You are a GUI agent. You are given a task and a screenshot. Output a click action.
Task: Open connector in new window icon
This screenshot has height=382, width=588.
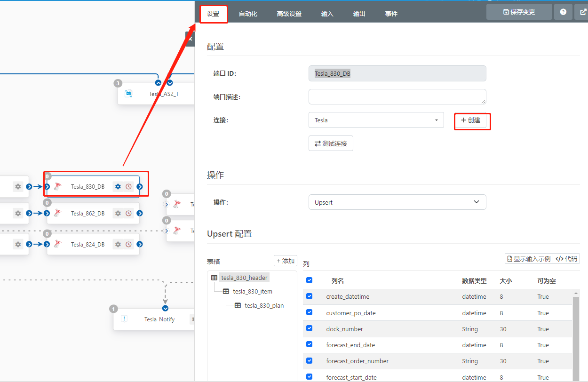point(582,12)
